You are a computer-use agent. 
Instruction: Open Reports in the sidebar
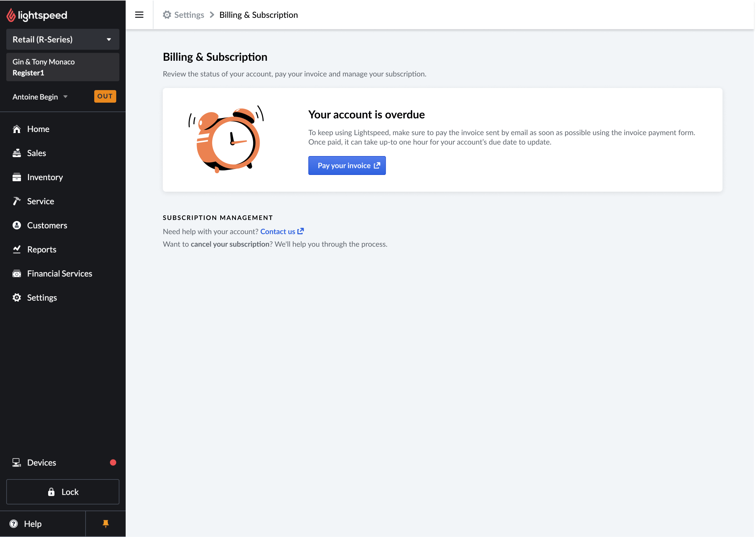pyautogui.click(x=42, y=250)
